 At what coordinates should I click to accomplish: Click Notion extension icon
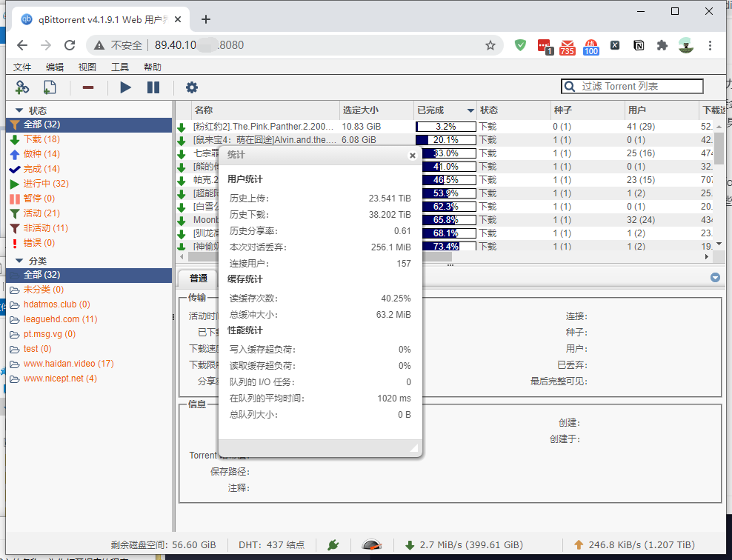(x=639, y=45)
